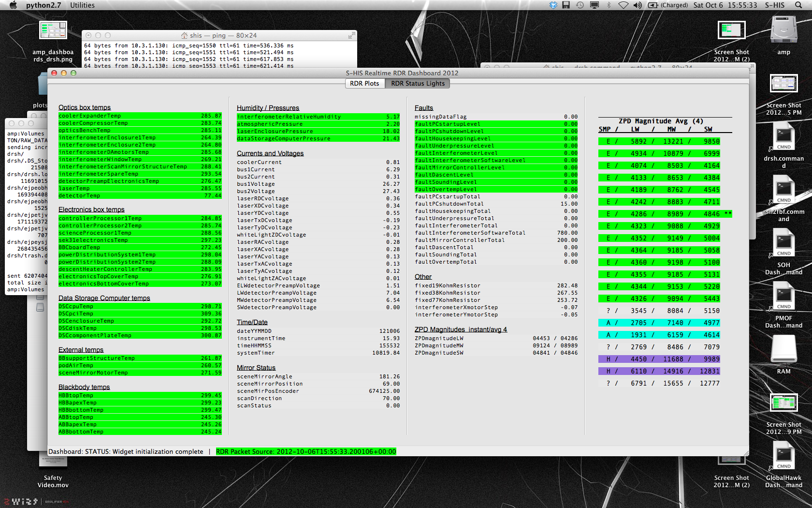Click the battery status icon

(x=653, y=5)
